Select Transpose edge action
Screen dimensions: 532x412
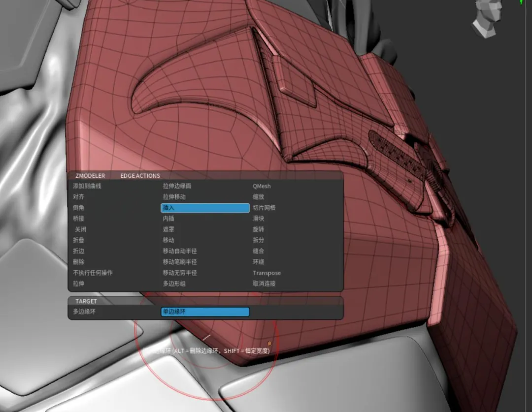(x=266, y=273)
